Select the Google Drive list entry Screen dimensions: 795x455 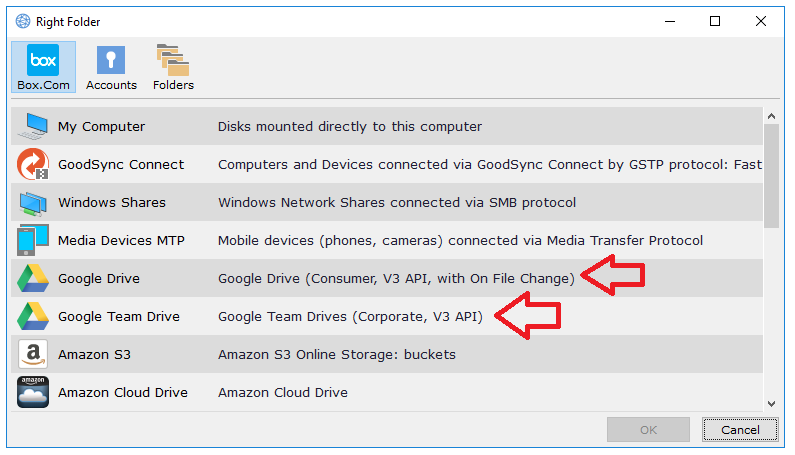point(99,279)
